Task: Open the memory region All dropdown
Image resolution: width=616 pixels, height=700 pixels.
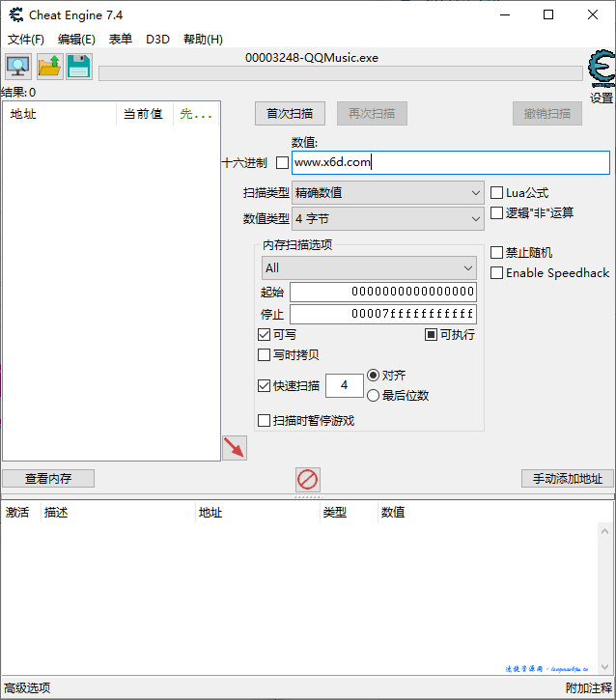Action: coord(369,267)
